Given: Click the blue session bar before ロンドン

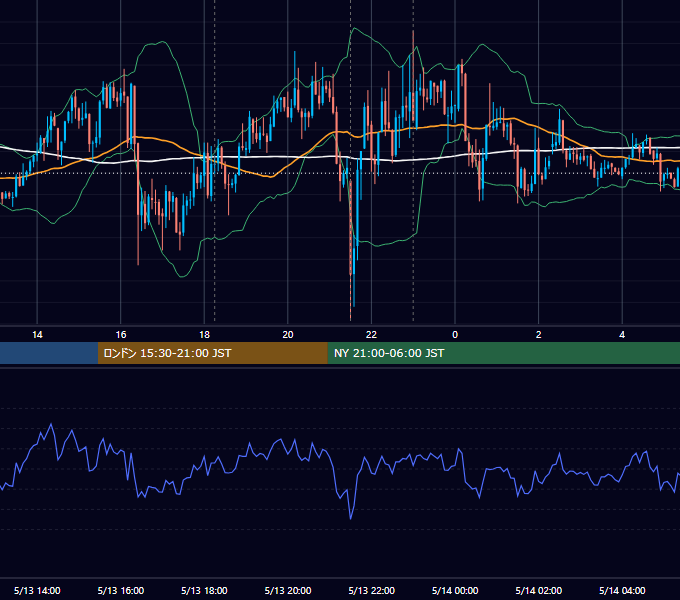Looking at the screenshot, I should pos(49,353).
